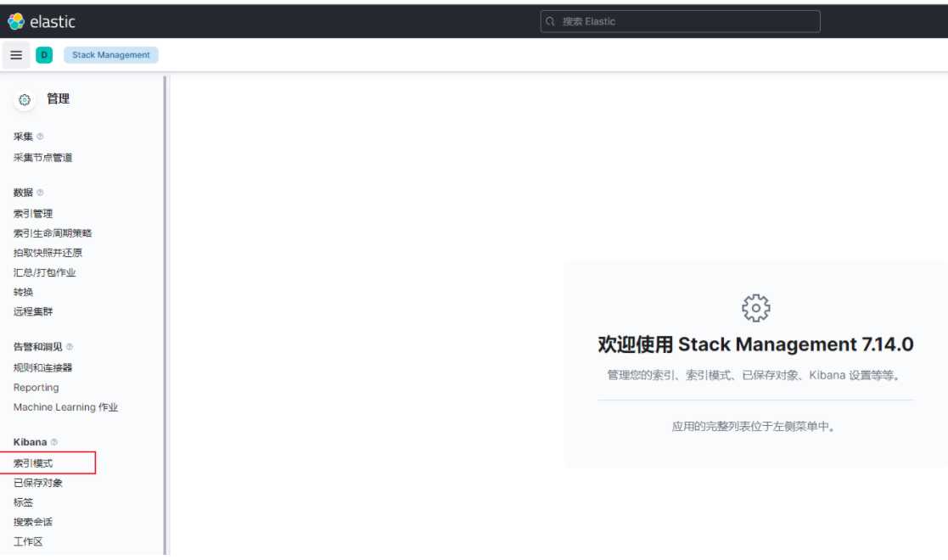The image size is (948, 560).
Task: Click the 数据 section heading
Action: click(24, 193)
